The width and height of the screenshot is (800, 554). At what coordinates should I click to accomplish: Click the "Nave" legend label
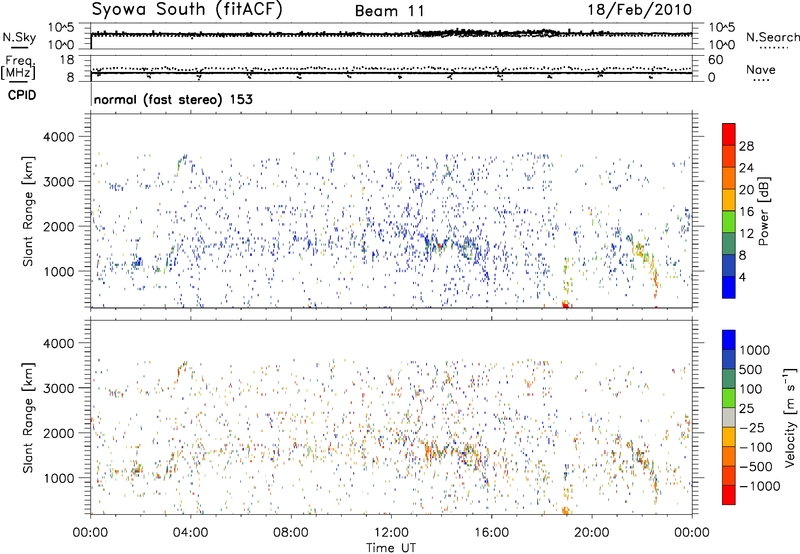pyautogui.click(x=761, y=69)
